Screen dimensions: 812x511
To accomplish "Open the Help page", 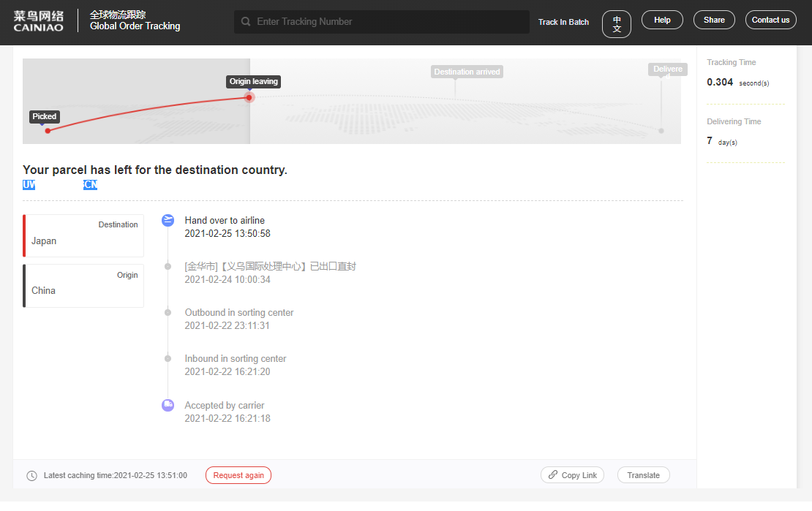I will [662, 20].
